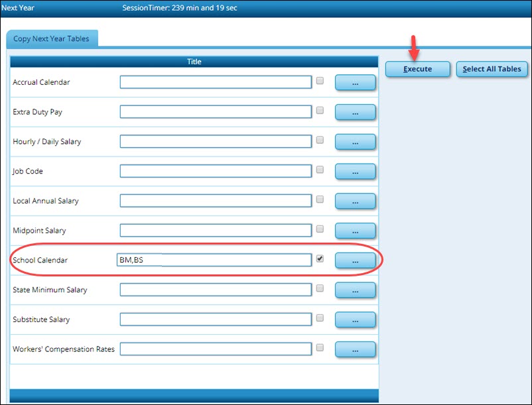Focus the Extra Duty Pay input field
This screenshot has width=532, height=405.
[x=216, y=112]
